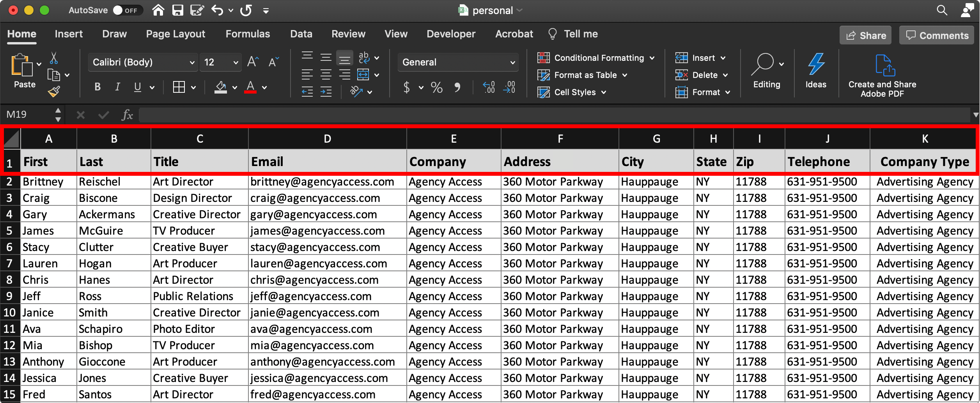Open the account profile icon

click(967, 10)
